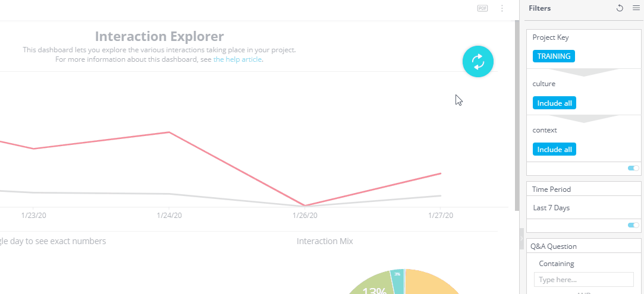Image resolution: width=644 pixels, height=294 pixels.
Task: Select the 1/24/20 peak on the red line
Action: pyautogui.click(x=169, y=132)
